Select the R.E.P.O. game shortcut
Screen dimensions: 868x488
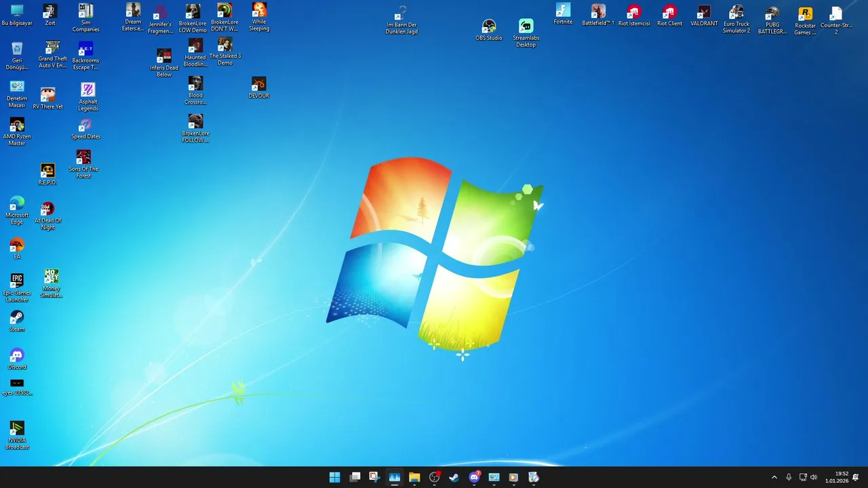[47, 174]
